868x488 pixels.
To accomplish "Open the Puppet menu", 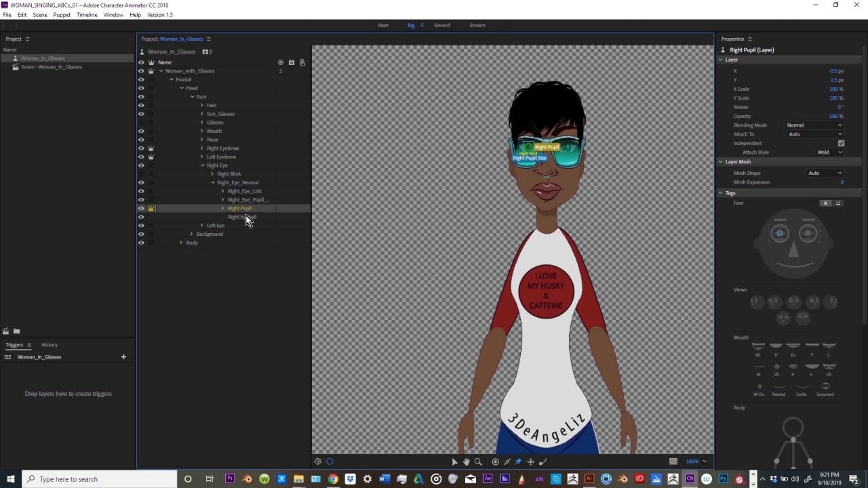I will (62, 15).
